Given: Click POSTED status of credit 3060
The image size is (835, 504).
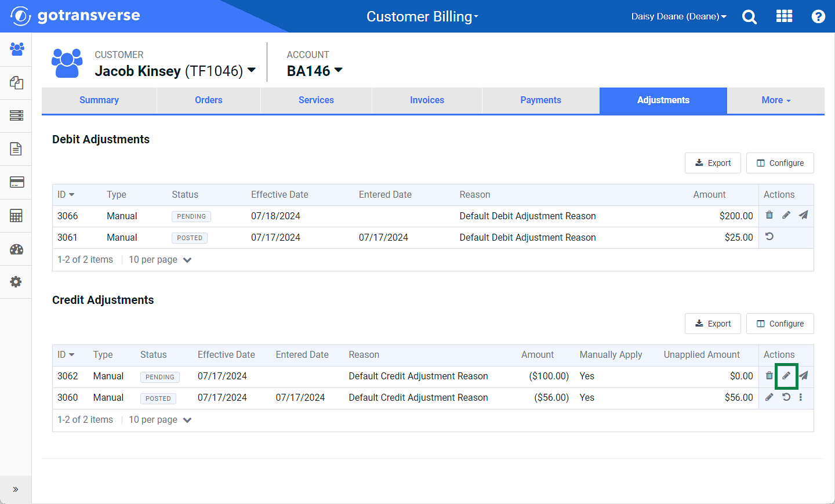Looking at the screenshot, I should point(158,398).
